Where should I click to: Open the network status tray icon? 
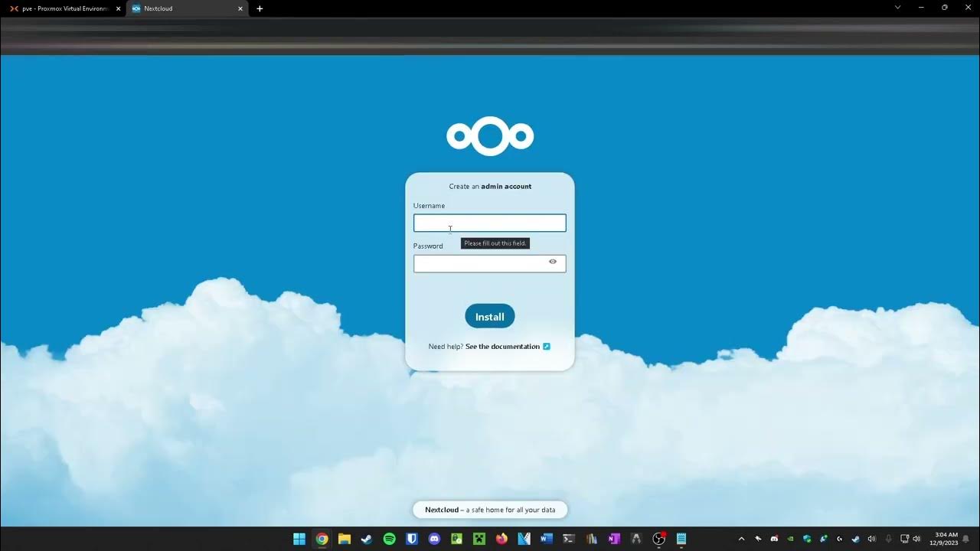coord(904,539)
